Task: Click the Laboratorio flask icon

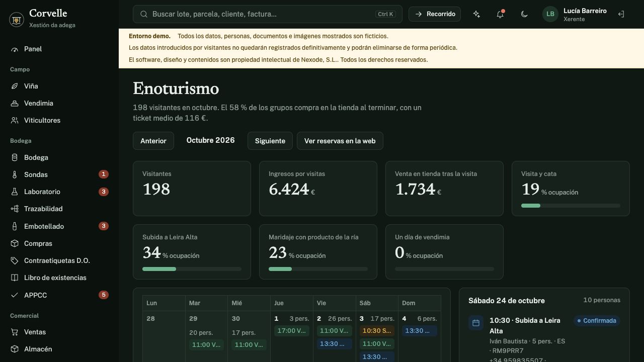Action: [15, 192]
